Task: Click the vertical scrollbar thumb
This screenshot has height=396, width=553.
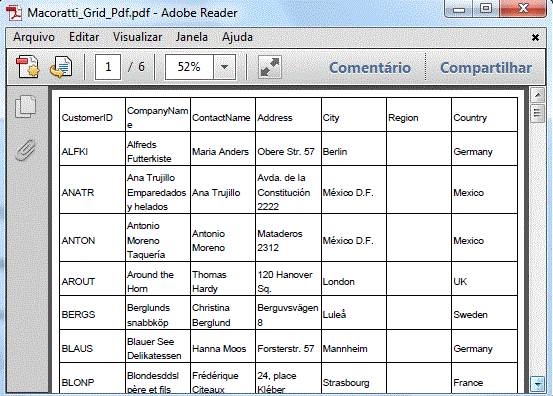Action: coord(537,113)
